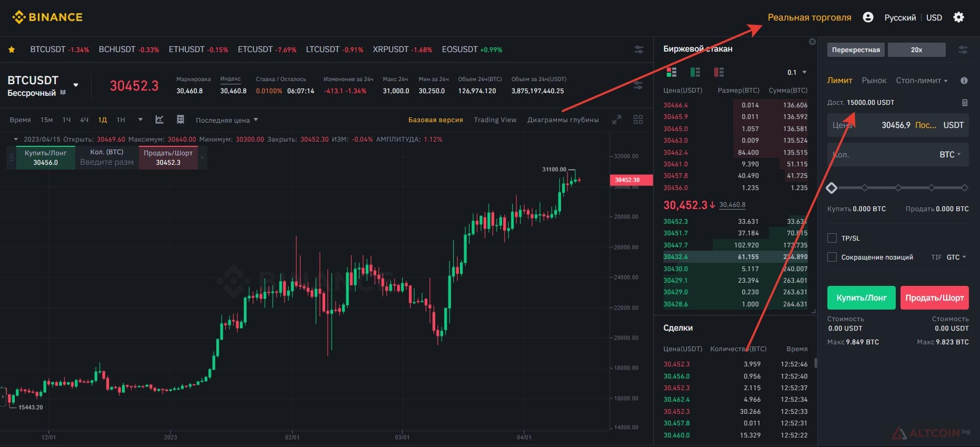Focus the Кол. quantity input field

coord(898,154)
